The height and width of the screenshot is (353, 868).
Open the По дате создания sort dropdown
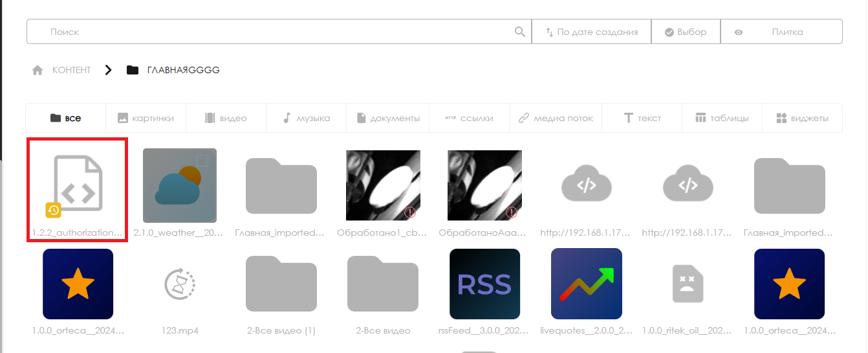point(591,32)
